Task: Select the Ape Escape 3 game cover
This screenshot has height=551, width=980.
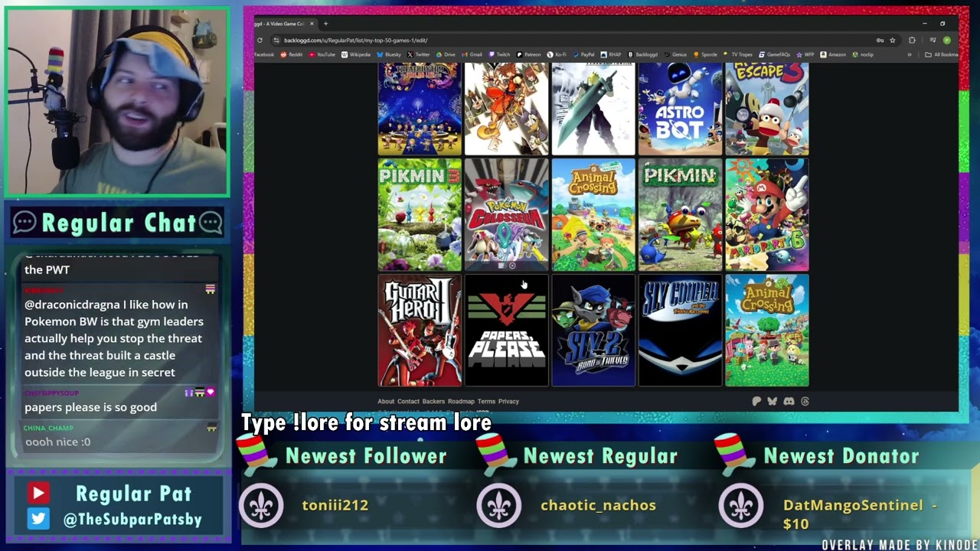Action: [x=767, y=109]
